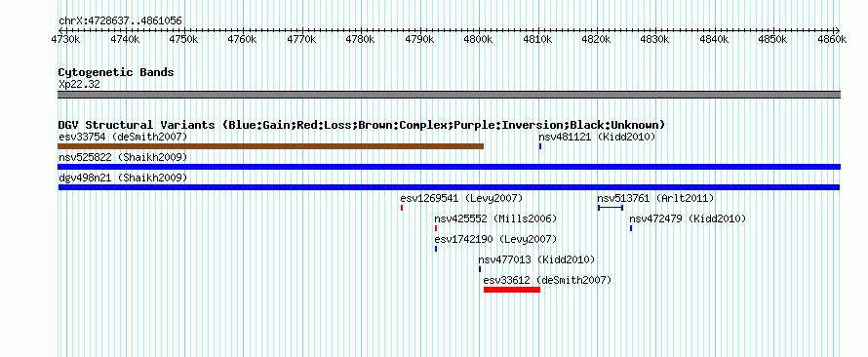Click the nsv425552 (Mills2006) label
This screenshot has width=868, height=357.
pos(496,218)
